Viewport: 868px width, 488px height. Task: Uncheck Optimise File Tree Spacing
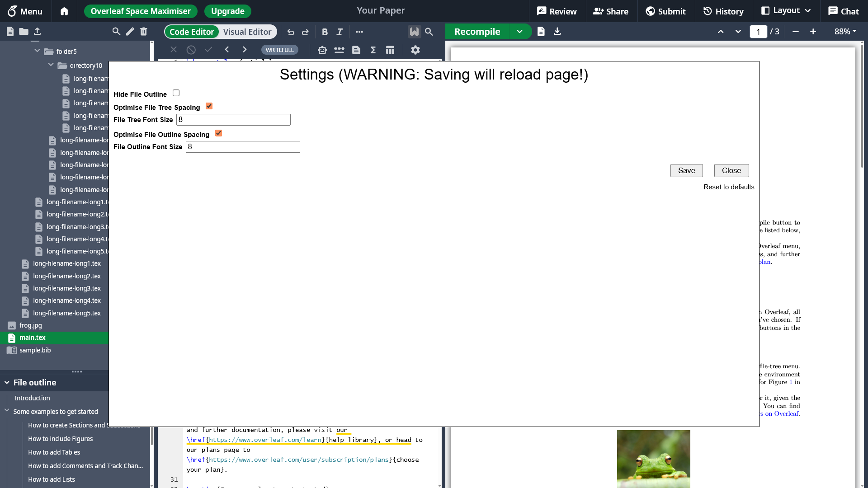click(x=209, y=106)
